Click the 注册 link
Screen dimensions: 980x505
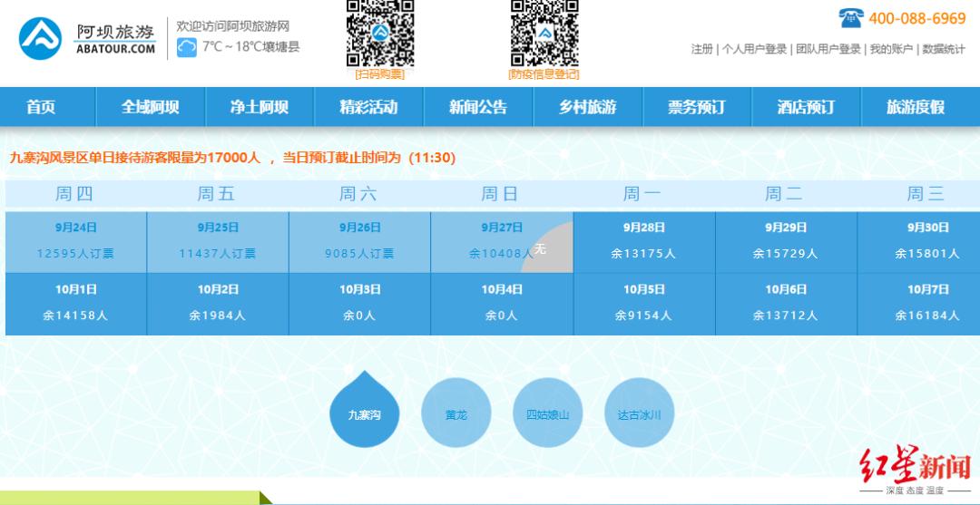(701, 49)
